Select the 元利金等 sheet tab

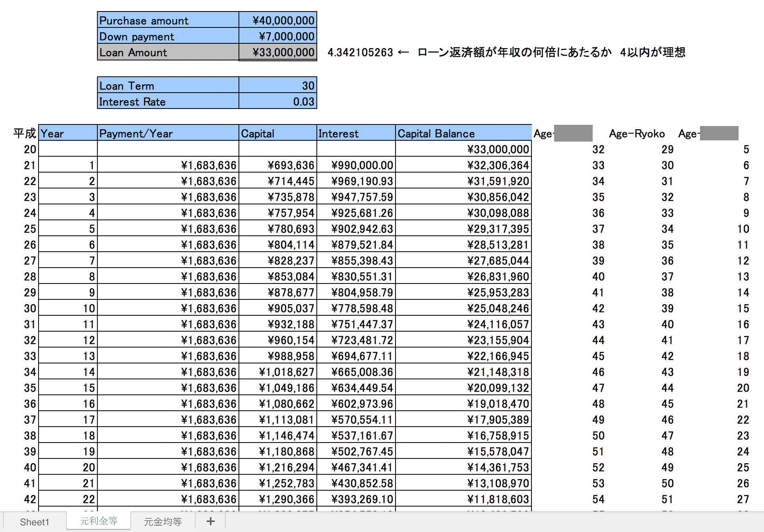99,521
